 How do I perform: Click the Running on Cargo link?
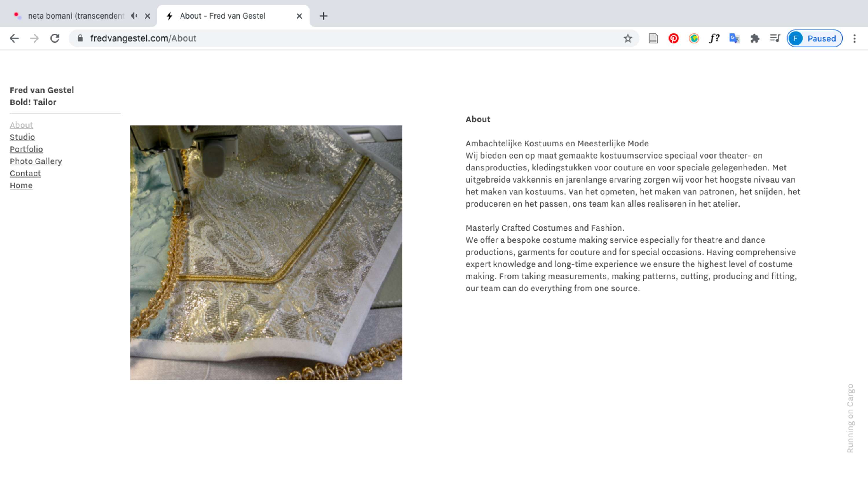[x=850, y=418]
